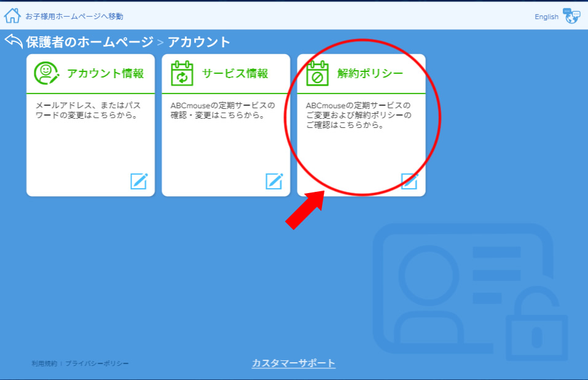Open the サービス情報 card title
The image size is (588, 380).
235,73
